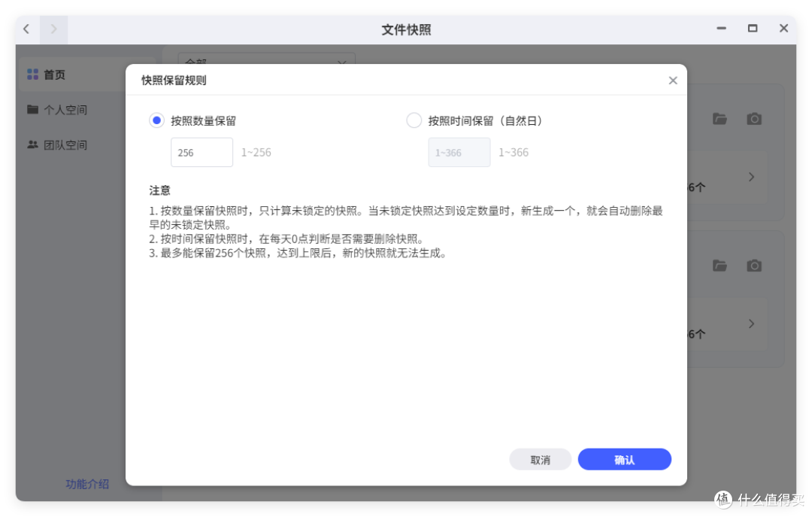
Task: Click the 1~256 range hint text
Action: point(256,153)
